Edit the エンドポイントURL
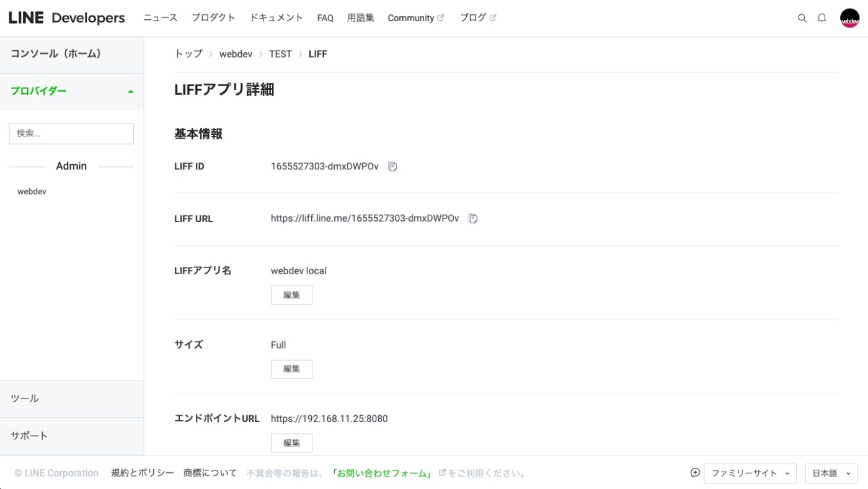 pyautogui.click(x=291, y=443)
